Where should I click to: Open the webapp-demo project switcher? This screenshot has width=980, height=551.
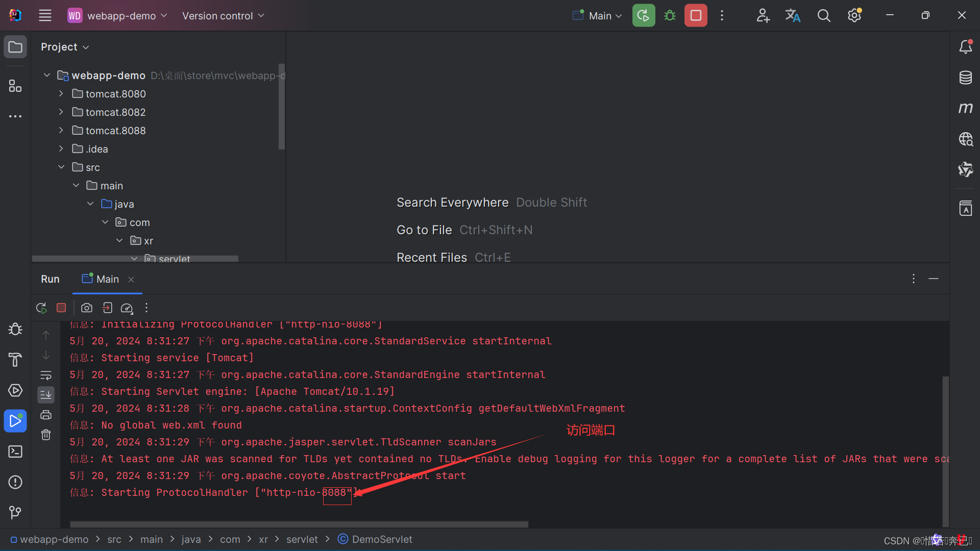point(118,16)
